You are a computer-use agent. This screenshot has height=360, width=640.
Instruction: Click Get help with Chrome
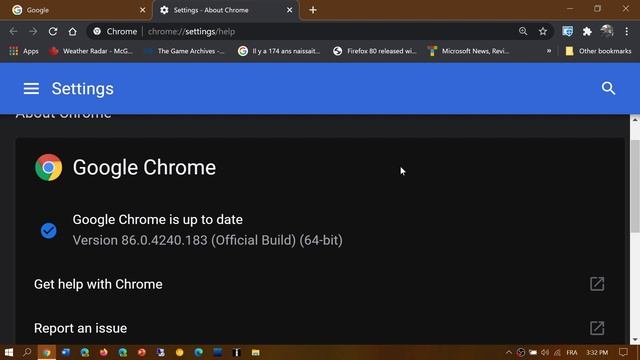click(x=98, y=284)
